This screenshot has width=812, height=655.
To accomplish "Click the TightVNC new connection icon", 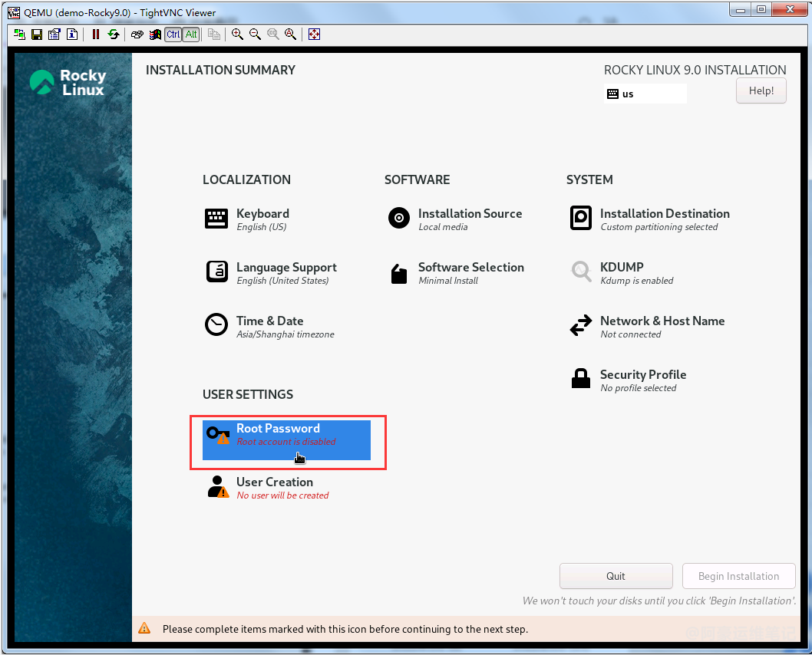I will [x=19, y=35].
